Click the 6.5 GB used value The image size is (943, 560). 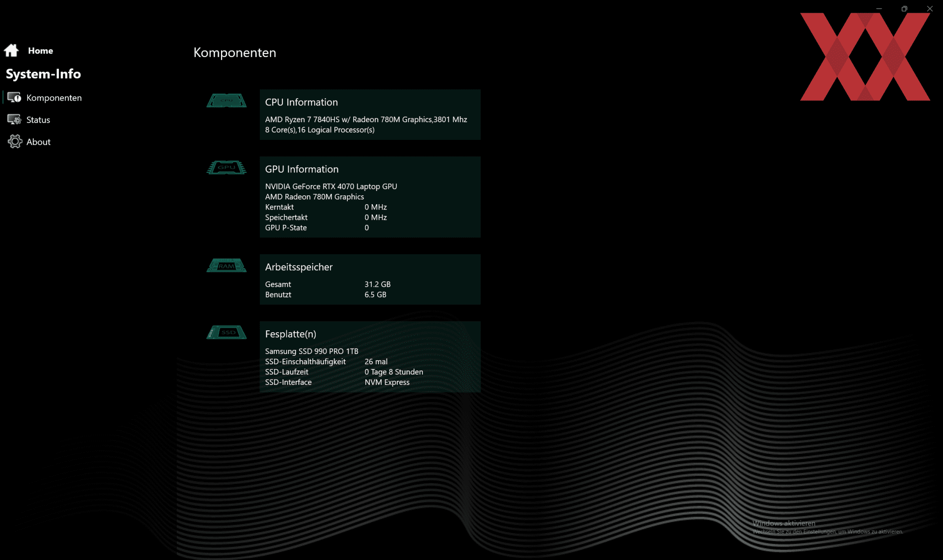pyautogui.click(x=375, y=294)
